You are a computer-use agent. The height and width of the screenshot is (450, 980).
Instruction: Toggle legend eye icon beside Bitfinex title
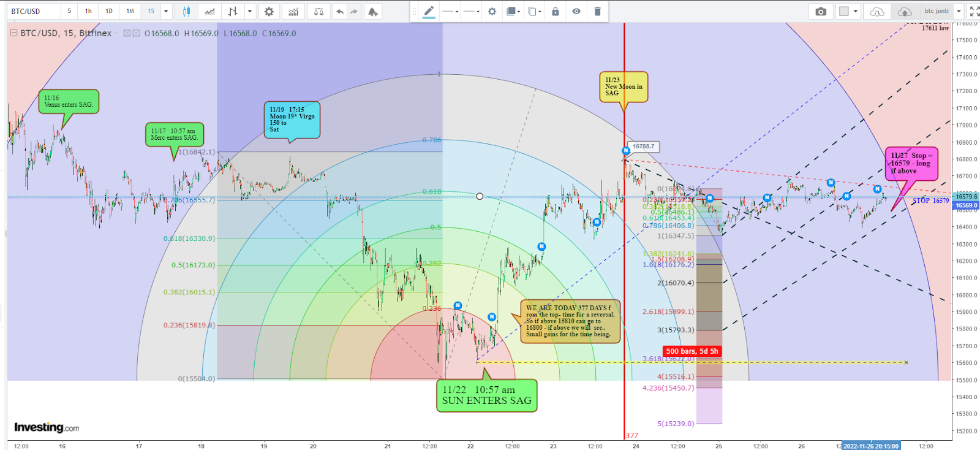coord(127,33)
